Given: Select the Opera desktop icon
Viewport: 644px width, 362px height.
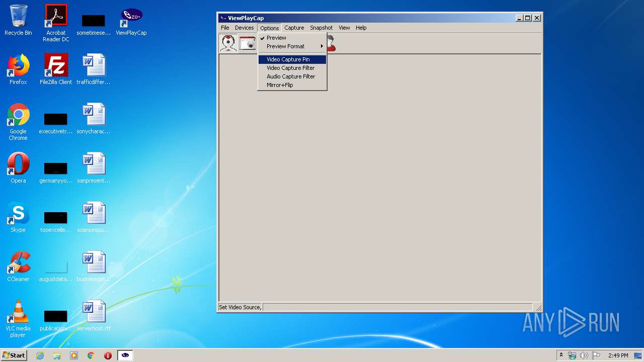Looking at the screenshot, I should click(18, 168).
